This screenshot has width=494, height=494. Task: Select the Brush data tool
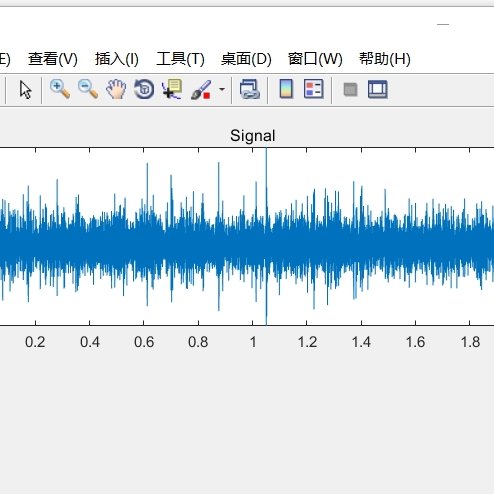pyautogui.click(x=201, y=90)
